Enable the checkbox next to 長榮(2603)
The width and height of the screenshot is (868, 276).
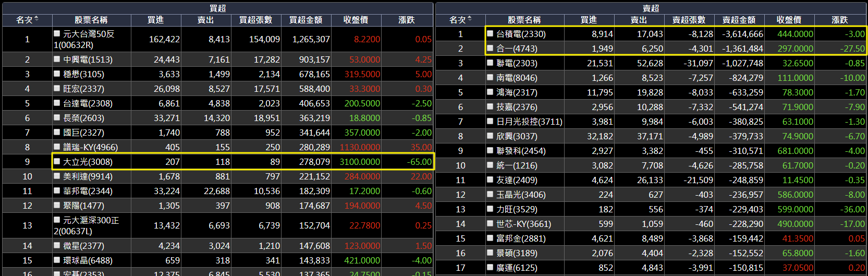click(x=57, y=118)
